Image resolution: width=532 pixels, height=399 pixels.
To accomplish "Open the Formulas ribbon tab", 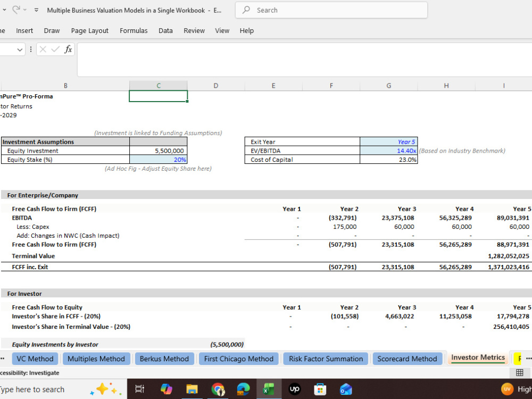I will tap(134, 30).
